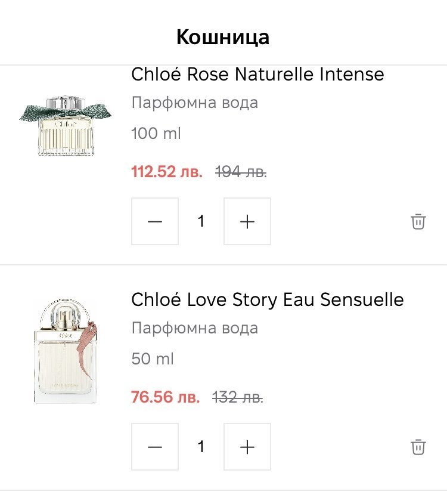Click quantity value for Rose Naturelle Intense
Screen dimensions: 447x504
pyautogui.click(x=201, y=221)
